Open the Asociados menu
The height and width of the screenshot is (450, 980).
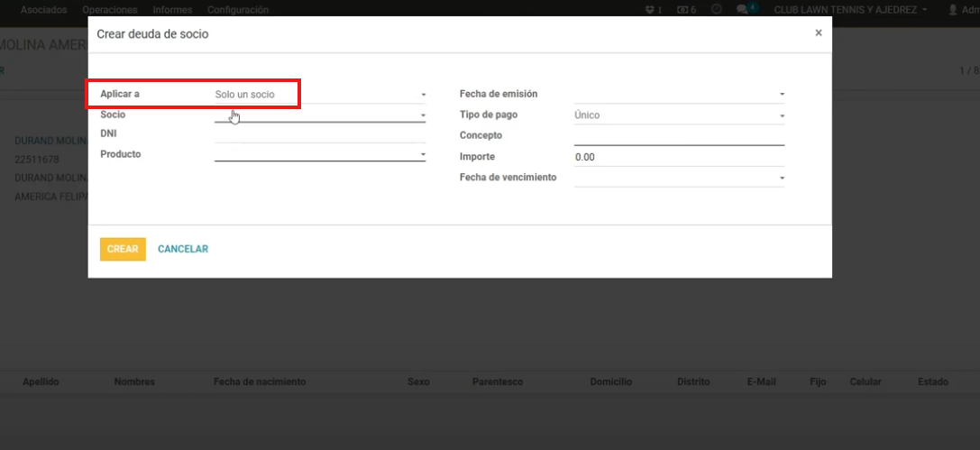43,10
